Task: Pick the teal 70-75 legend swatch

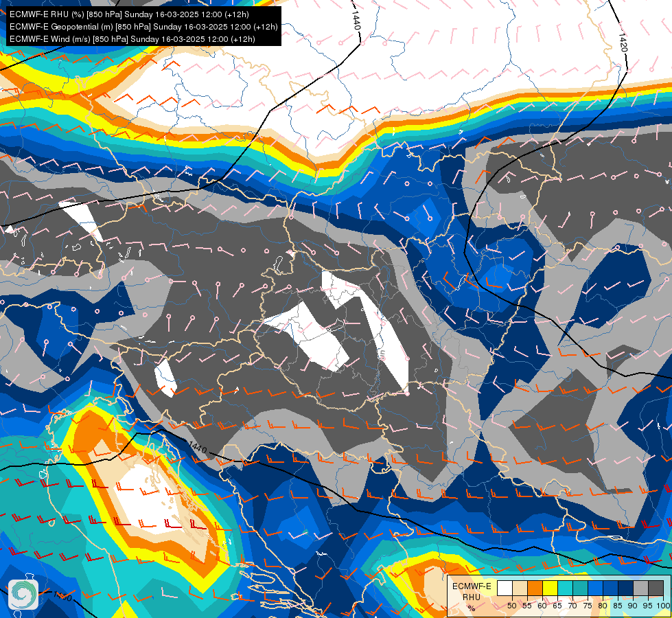Action: 580,588
